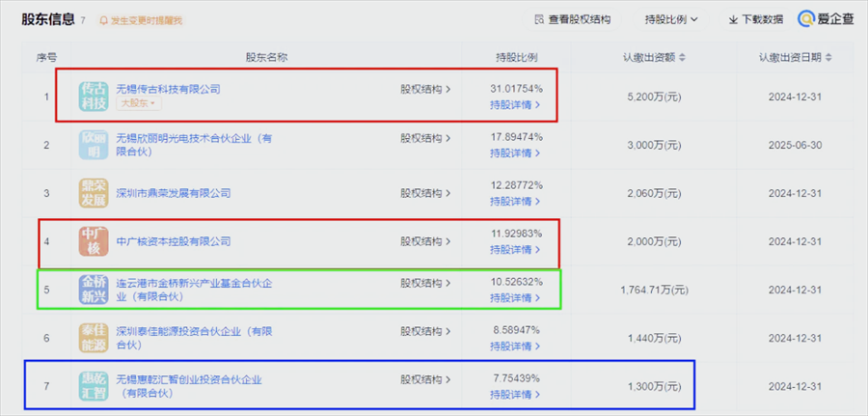868x416 pixels.
Task: Open 股权结构 for 连云港市金桥新兴
Action: 425,283
